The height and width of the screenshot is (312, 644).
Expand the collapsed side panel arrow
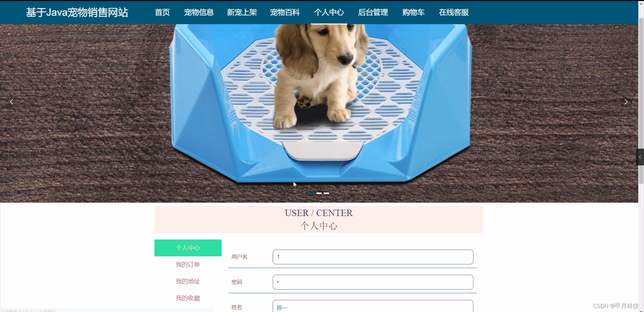coord(640,157)
